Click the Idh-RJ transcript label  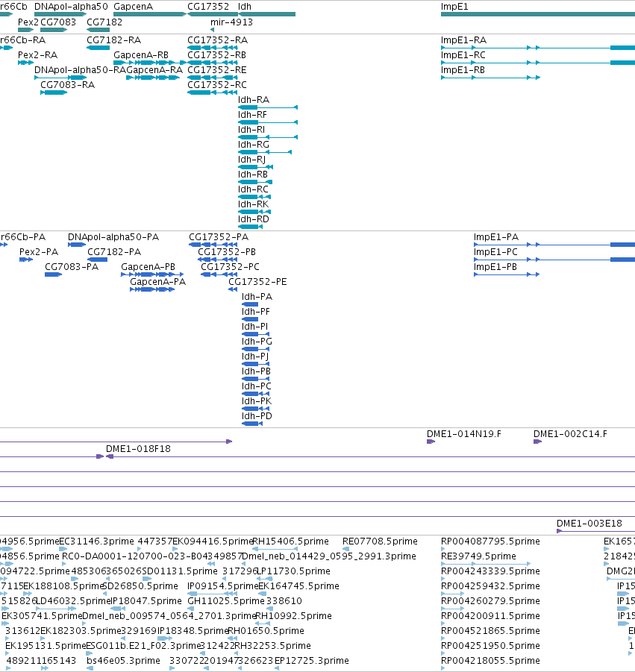tap(251, 160)
